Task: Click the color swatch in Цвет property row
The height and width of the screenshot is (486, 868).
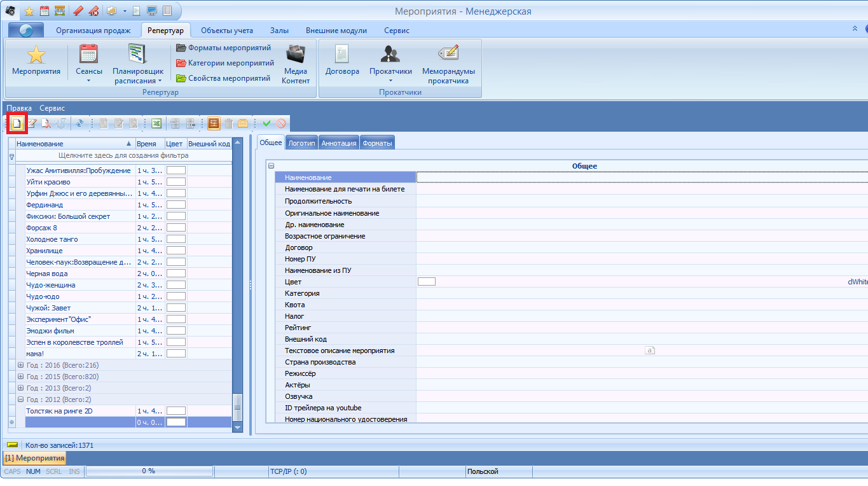Action: click(x=426, y=282)
